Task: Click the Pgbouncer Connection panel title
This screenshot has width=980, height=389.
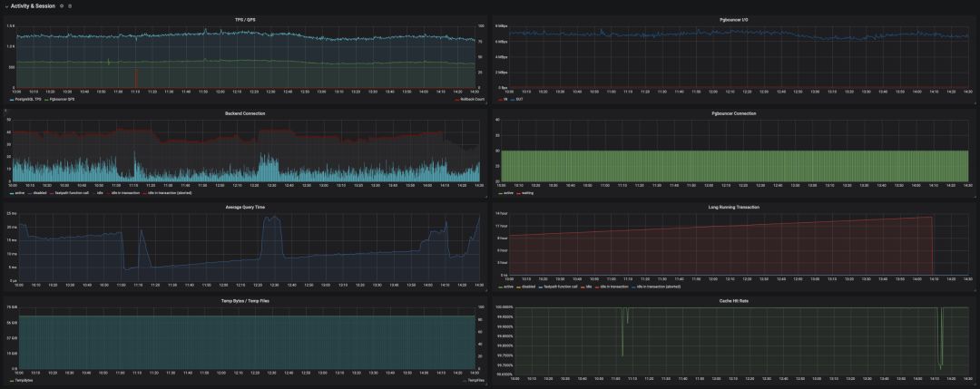Action: pos(734,113)
